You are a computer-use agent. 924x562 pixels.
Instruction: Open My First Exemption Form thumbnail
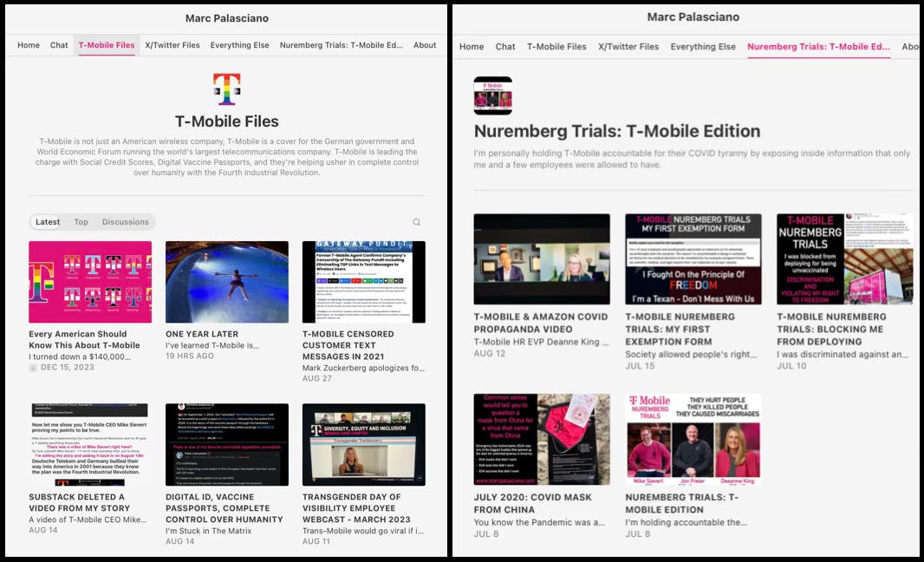tap(693, 259)
